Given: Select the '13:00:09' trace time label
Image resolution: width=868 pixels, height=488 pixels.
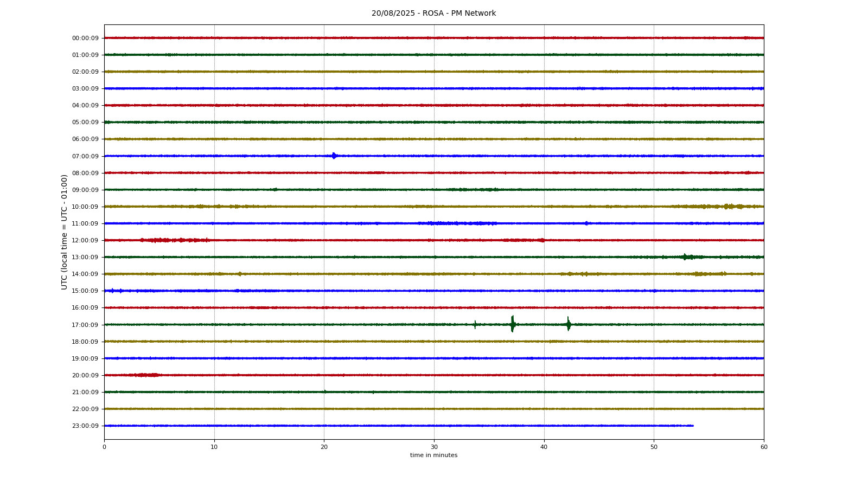Looking at the screenshot, I should coord(85,257).
